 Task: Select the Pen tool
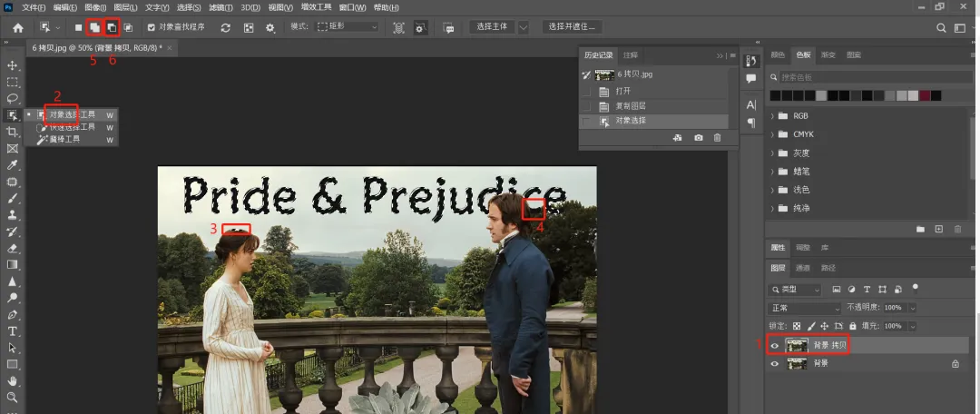tap(12, 314)
